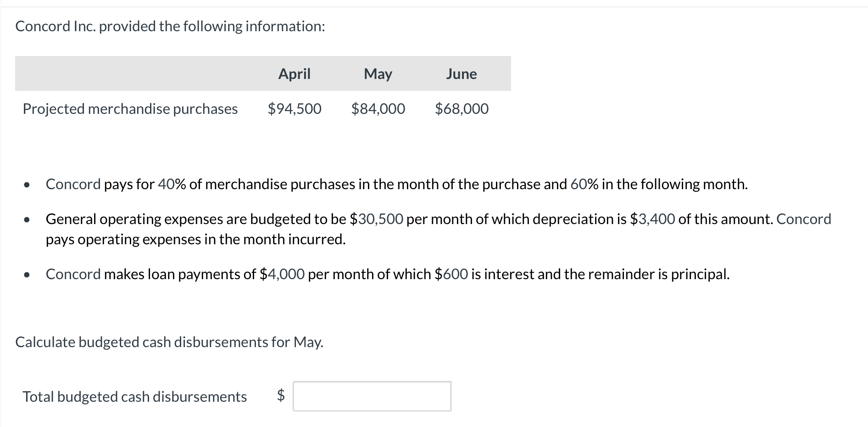The height and width of the screenshot is (427, 868).
Task: Select the April column header
Action: coord(295,73)
